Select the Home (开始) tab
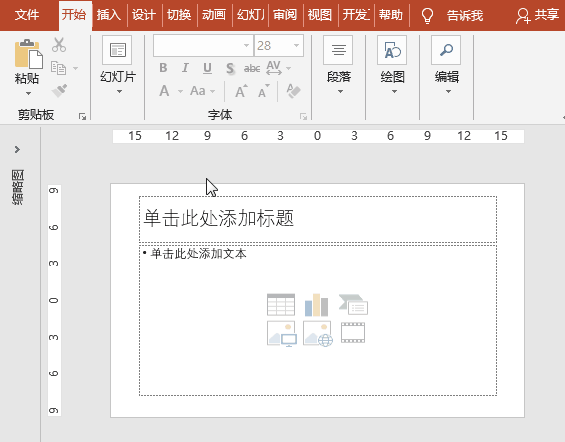 point(74,15)
